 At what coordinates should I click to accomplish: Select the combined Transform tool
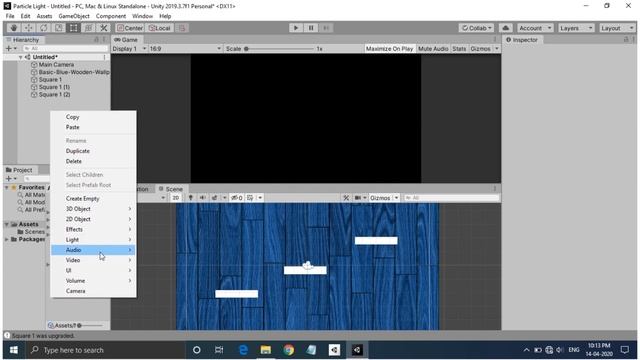[89, 28]
